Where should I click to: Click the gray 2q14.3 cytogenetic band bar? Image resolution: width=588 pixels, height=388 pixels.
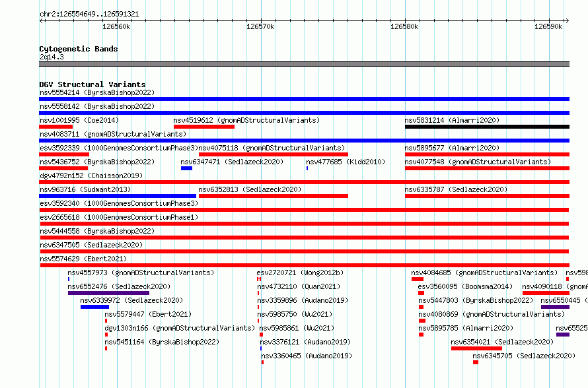[305, 64]
